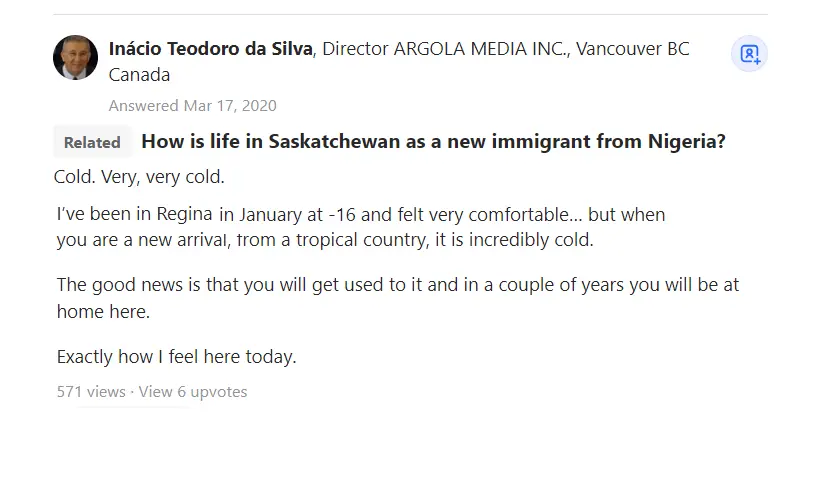The image size is (826, 487).
Task: Click the 'Cold. Very, very cold.' sentence
Action: 139,177
